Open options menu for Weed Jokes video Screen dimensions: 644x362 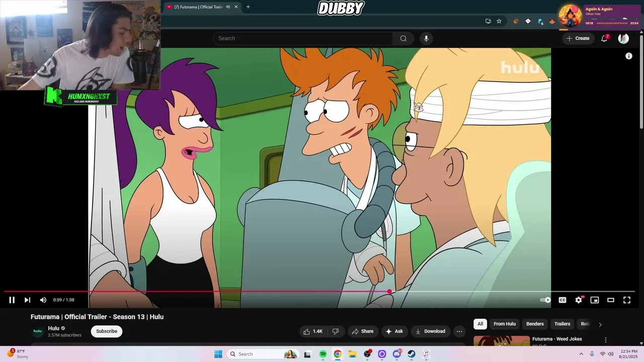tap(606, 340)
